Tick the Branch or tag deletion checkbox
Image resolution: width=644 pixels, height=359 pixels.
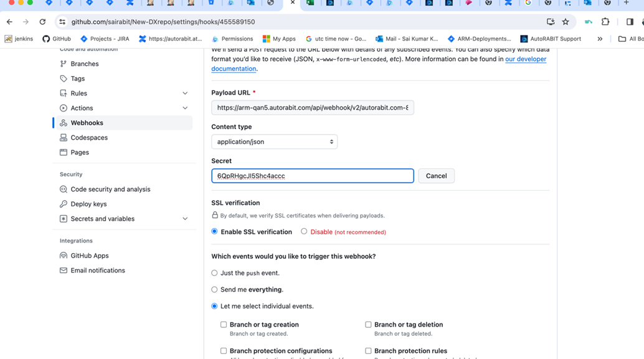coord(368,325)
